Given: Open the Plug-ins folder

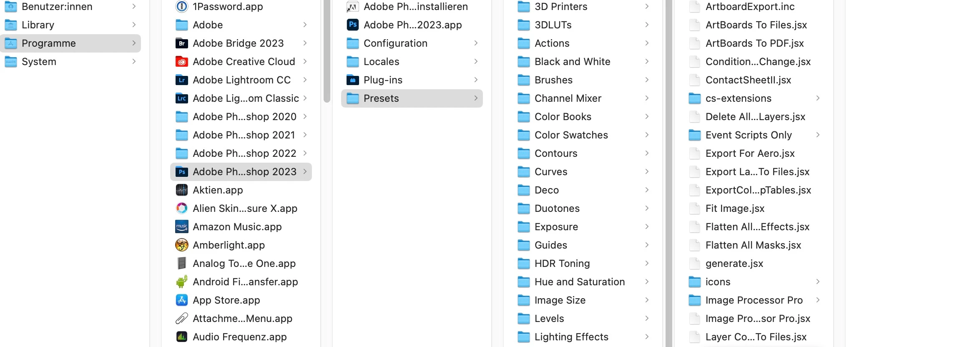Looking at the screenshot, I should [412, 80].
